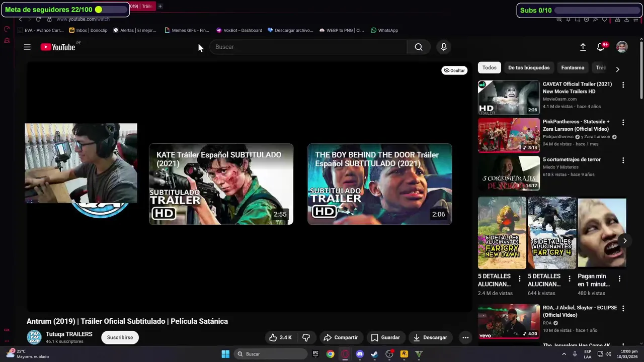The image size is (644, 362).
Task: Show the next shorts with the arrow
Action: pyautogui.click(x=624, y=241)
